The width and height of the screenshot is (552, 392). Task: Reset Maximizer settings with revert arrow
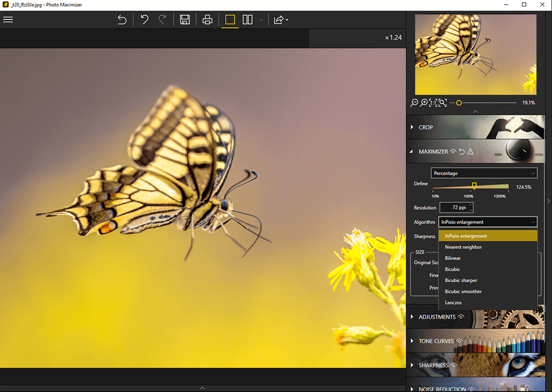tap(462, 152)
